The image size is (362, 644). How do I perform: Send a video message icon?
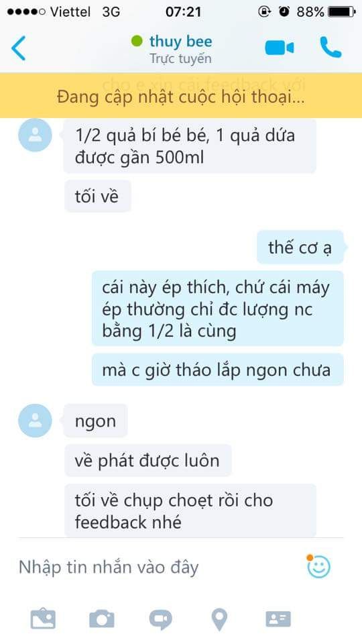[160, 619]
